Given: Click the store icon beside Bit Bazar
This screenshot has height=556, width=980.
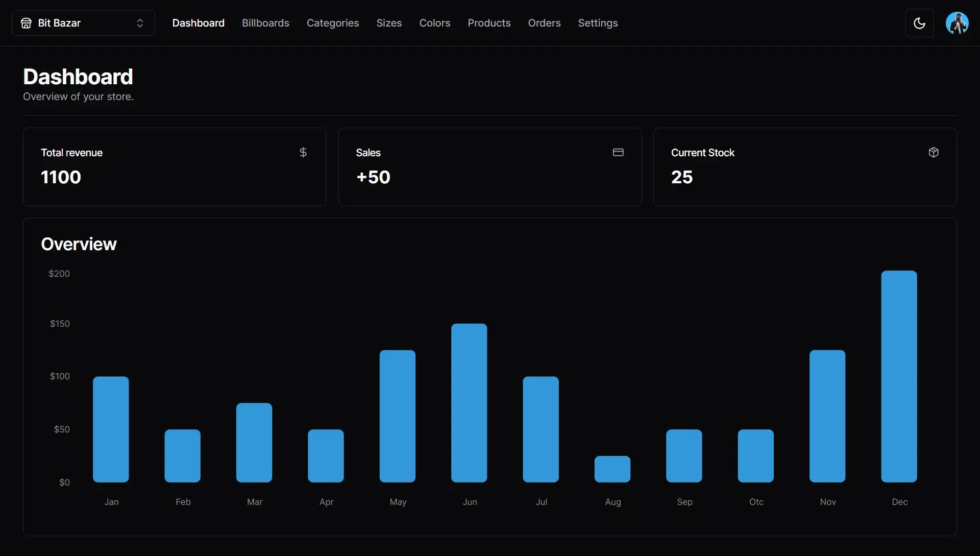Looking at the screenshot, I should coord(26,23).
